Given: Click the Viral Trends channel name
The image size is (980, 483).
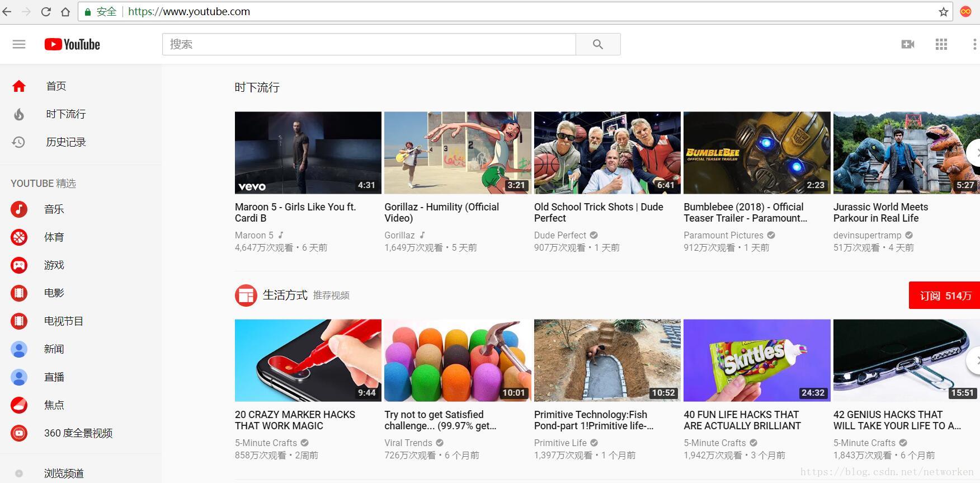Looking at the screenshot, I should click(x=408, y=443).
